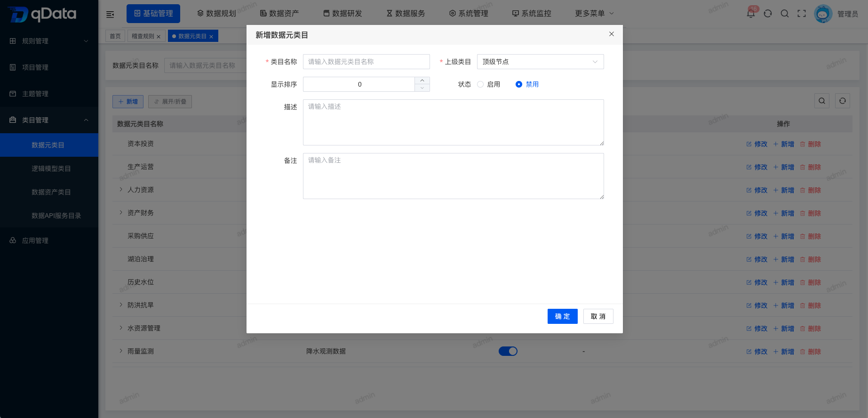Expand the 水资源管理 tree row
Viewport: 868px width, 418px height.
point(121,328)
